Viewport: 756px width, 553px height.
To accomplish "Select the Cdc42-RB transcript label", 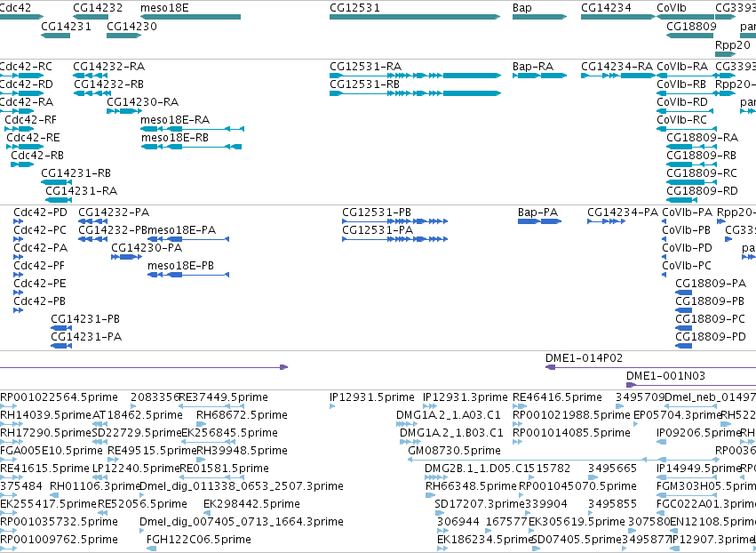I will pos(37,156).
